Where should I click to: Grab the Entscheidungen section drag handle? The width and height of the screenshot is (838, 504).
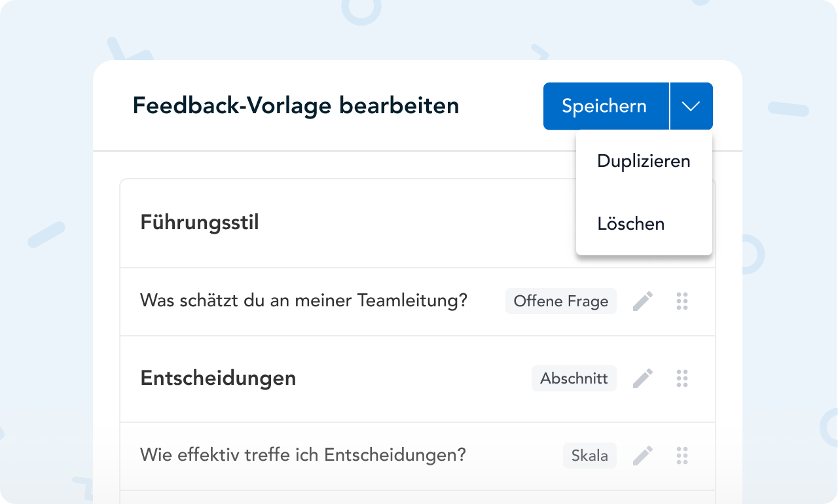pyautogui.click(x=682, y=378)
